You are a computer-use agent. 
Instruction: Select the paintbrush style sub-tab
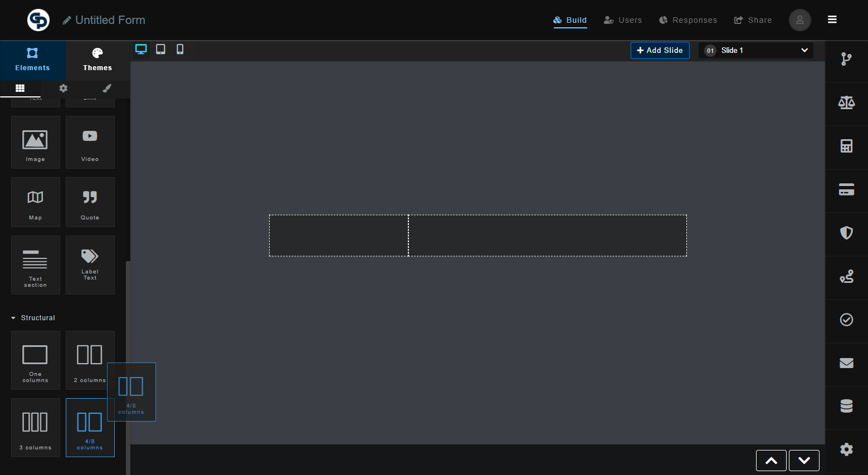[x=107, y=88]
